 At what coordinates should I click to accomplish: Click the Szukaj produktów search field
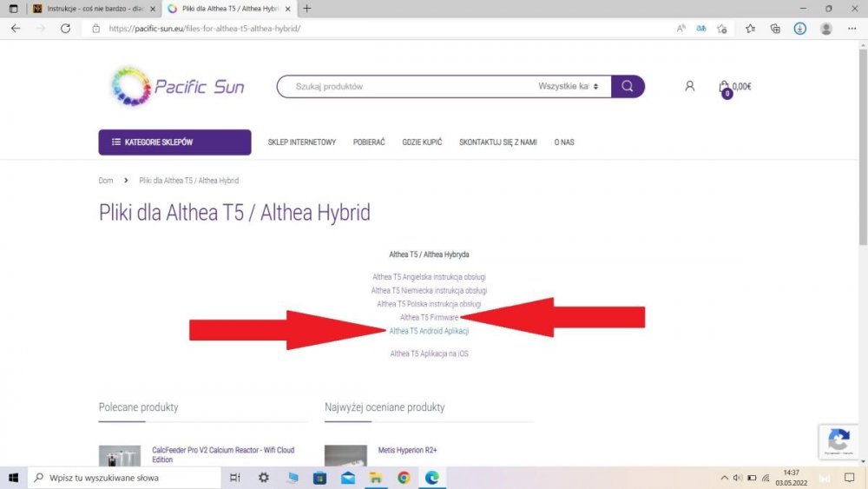[x=408, y=87]
